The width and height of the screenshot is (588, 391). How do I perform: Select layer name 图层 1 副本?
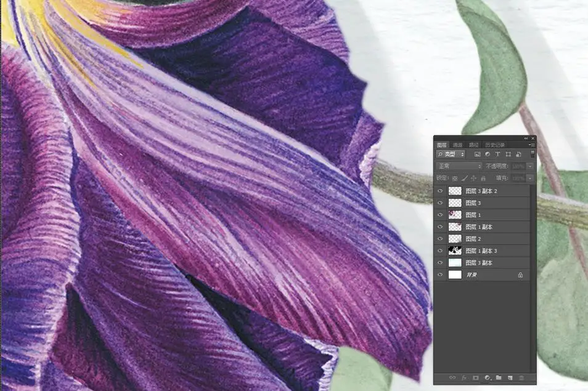point(479,227)
